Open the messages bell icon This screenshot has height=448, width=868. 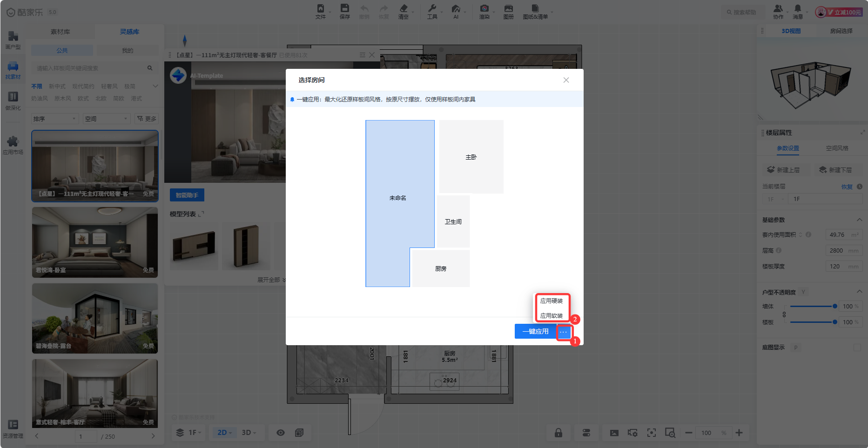coord(798,11)
